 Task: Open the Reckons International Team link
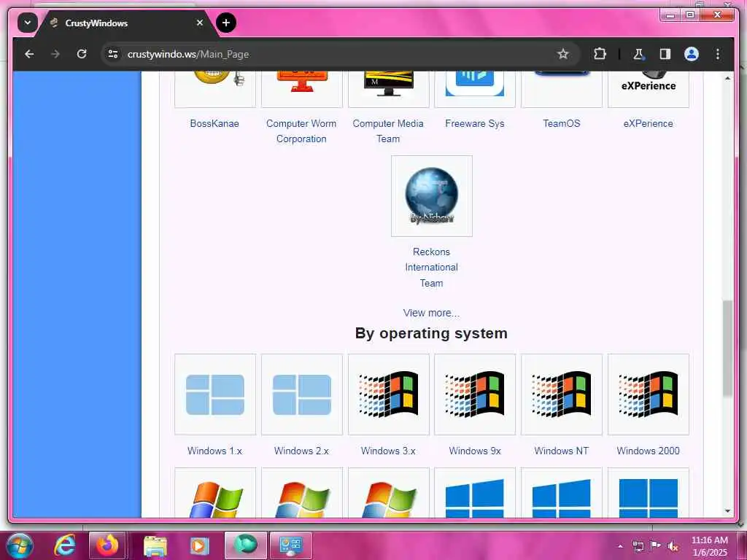point(432,267)
